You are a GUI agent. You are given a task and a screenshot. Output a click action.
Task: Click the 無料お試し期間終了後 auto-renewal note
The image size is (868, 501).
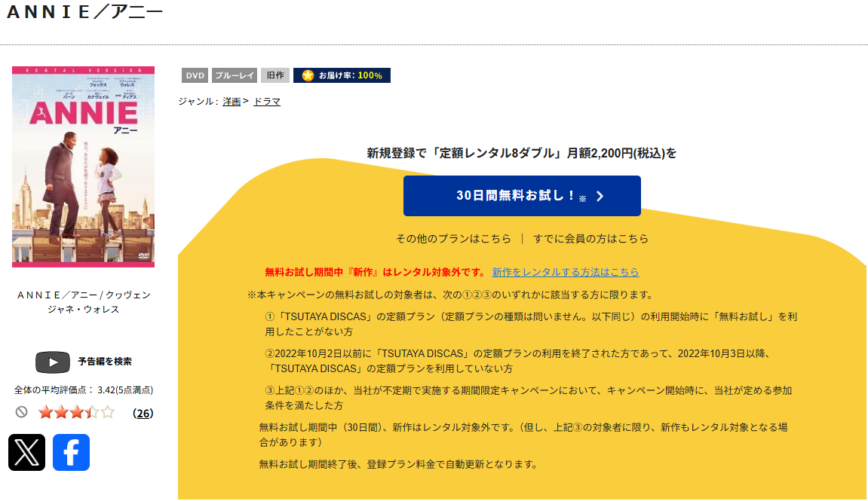point(400,465)
